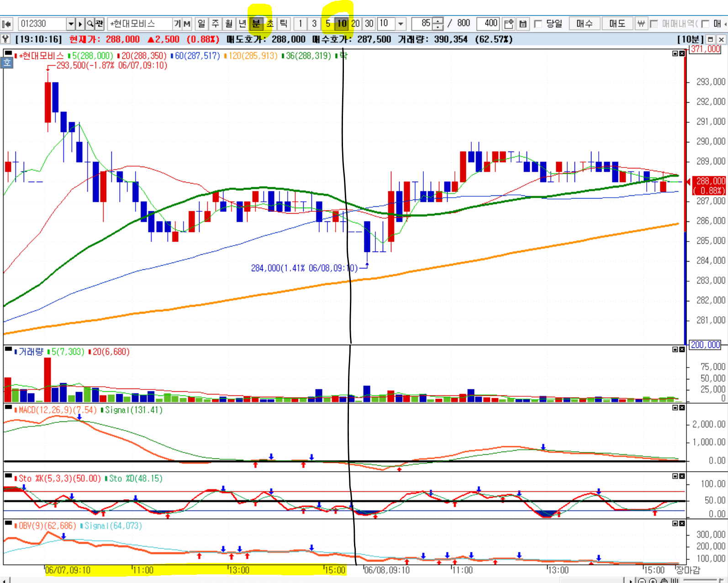The image size is (728, 583).
Task: Maximize the Stochastic pane
Action: point(675,476)
